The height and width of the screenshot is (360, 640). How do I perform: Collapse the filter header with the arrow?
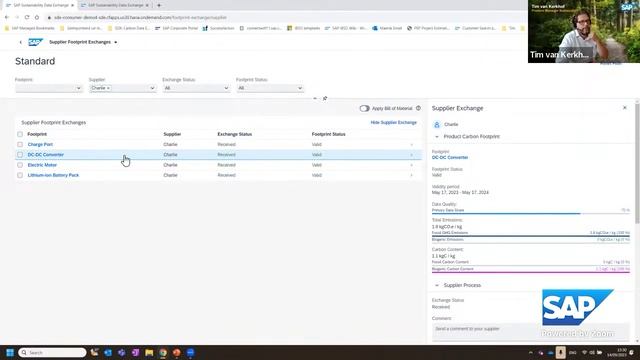click(315, 98)
